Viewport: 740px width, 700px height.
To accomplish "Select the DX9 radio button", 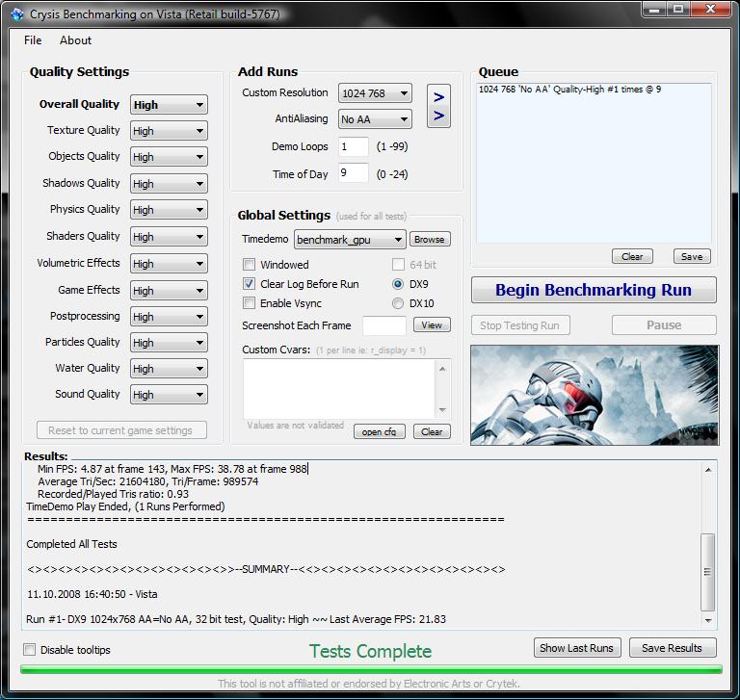I will 398,284.
